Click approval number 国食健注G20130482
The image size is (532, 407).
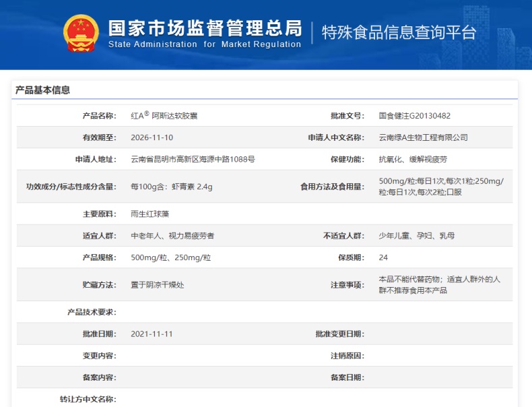415,116
